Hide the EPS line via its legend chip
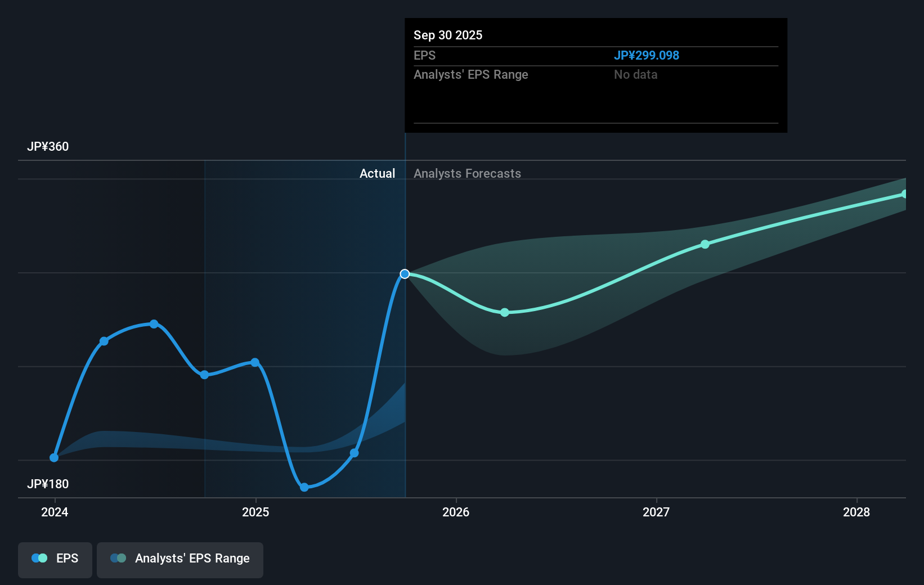The height and width of the screenshot is (585, 924). click(x=55, y=559)
